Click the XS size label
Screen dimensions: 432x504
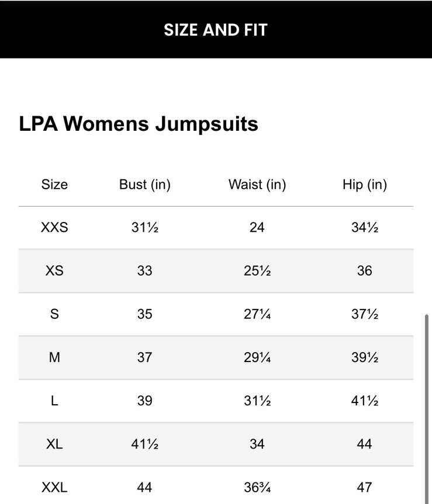coord(54,271)
